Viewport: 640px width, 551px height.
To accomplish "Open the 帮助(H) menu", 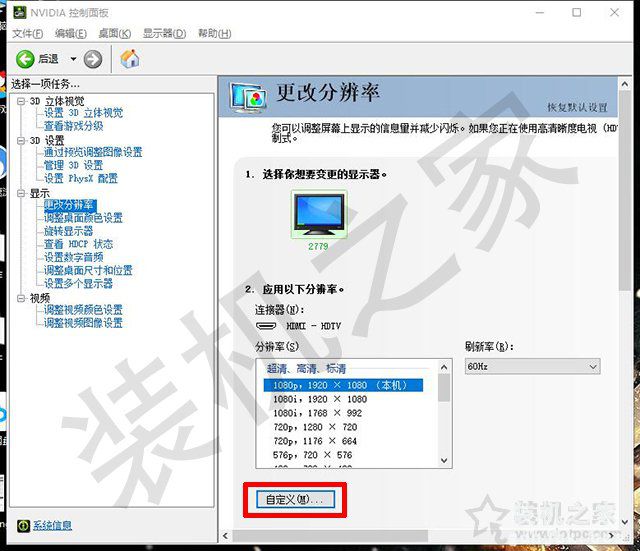I will (215, 33).
